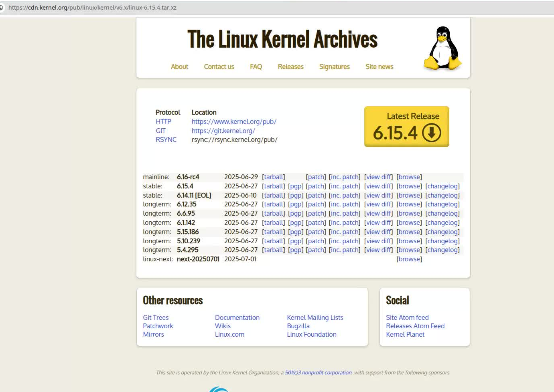This screenshot has height=392, width=554.
Task: Browse longterm 5.10.239 source
Action: tap(409, 241)
